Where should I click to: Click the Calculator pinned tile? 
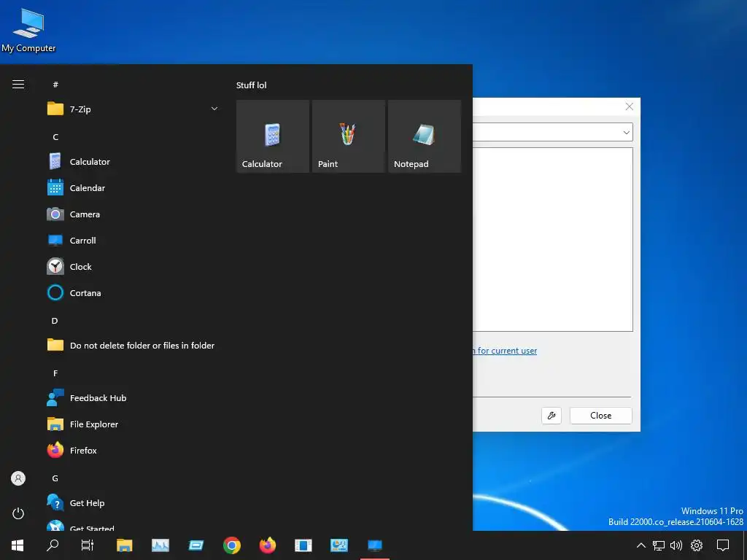point(273,136)
